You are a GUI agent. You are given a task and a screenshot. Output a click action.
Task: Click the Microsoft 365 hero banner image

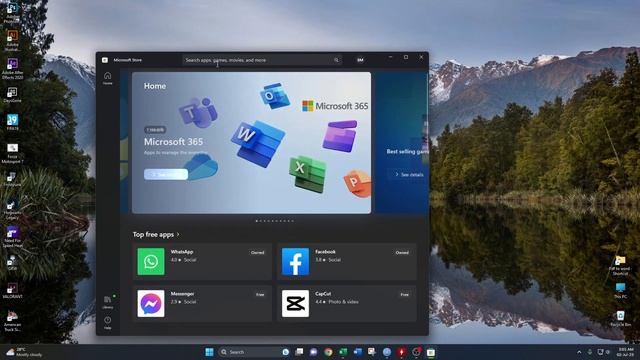pos(251,143)
